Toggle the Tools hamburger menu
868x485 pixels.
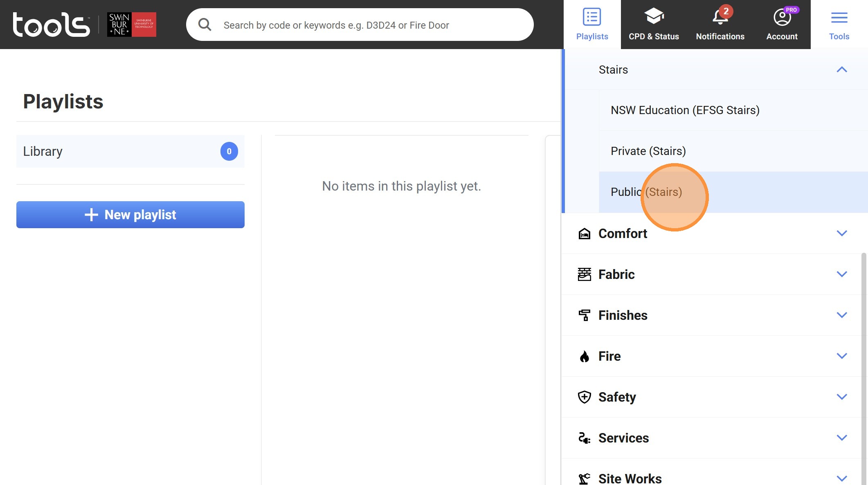(x=839, y=18)
